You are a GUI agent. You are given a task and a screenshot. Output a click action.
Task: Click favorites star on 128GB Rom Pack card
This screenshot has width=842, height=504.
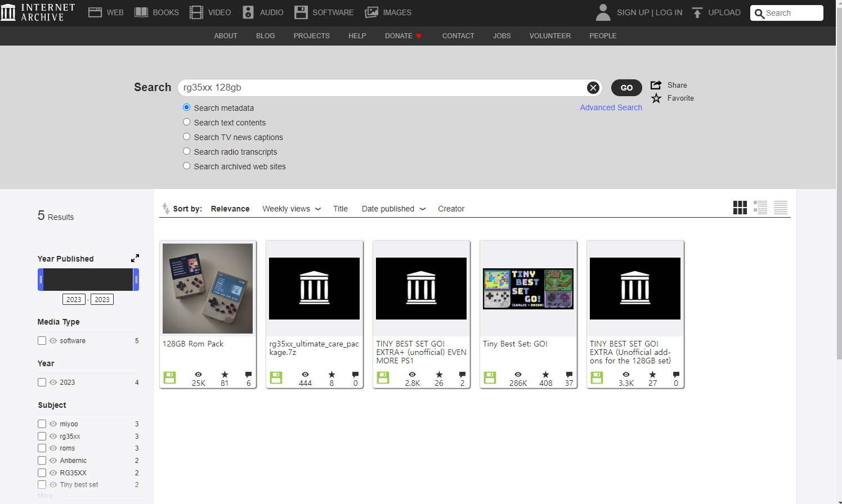[x=225, y=375]
